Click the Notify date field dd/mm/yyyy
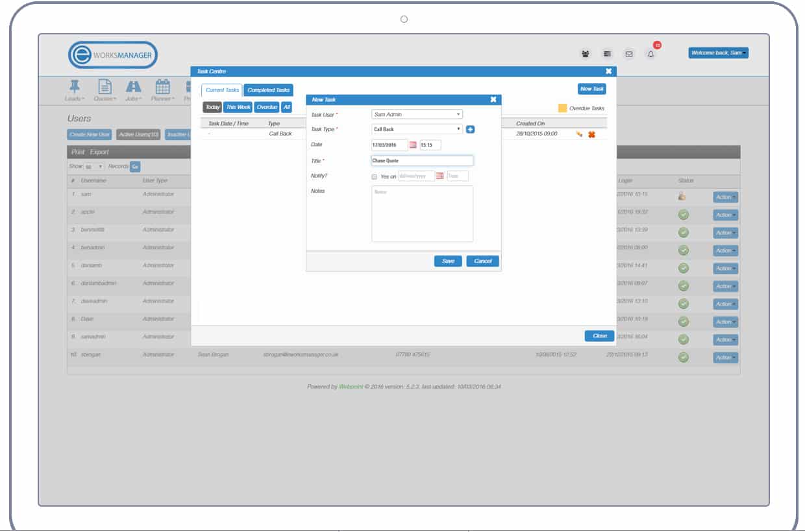The height and width of the screenshot is (532, 805). click(x=417, y=176)
